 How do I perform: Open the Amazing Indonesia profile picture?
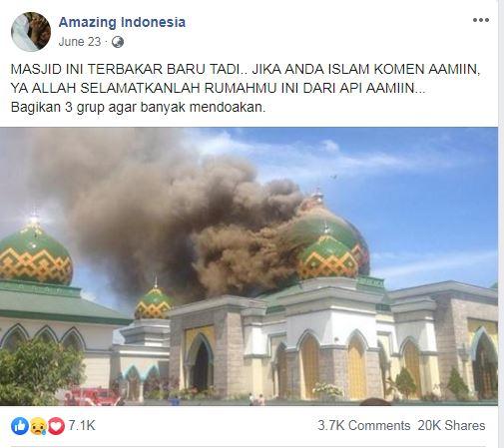pos(31,32)
